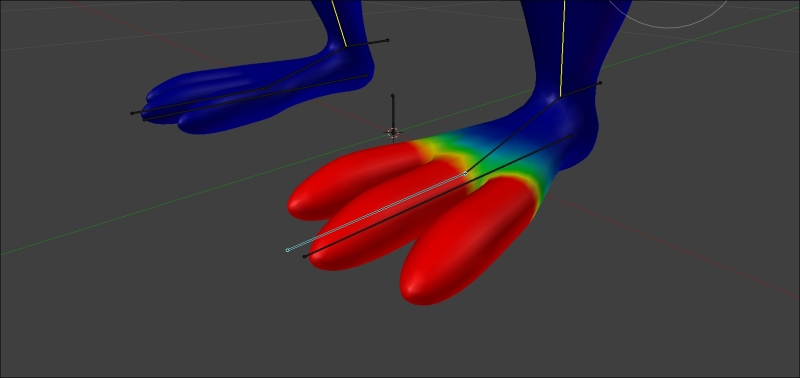Click the white circle arc in the top-right corner
This screenshot has height=378, width=800.
[x=668, y=15]
